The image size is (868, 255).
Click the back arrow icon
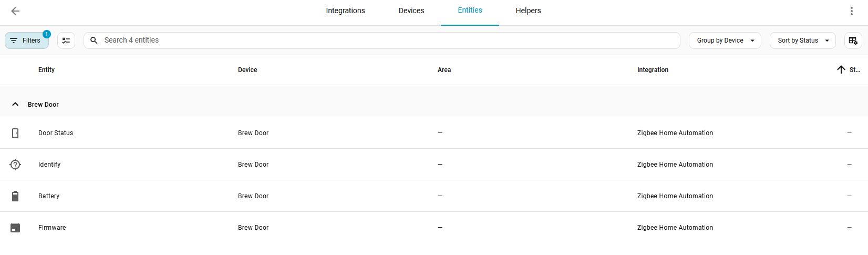(15, 11)
